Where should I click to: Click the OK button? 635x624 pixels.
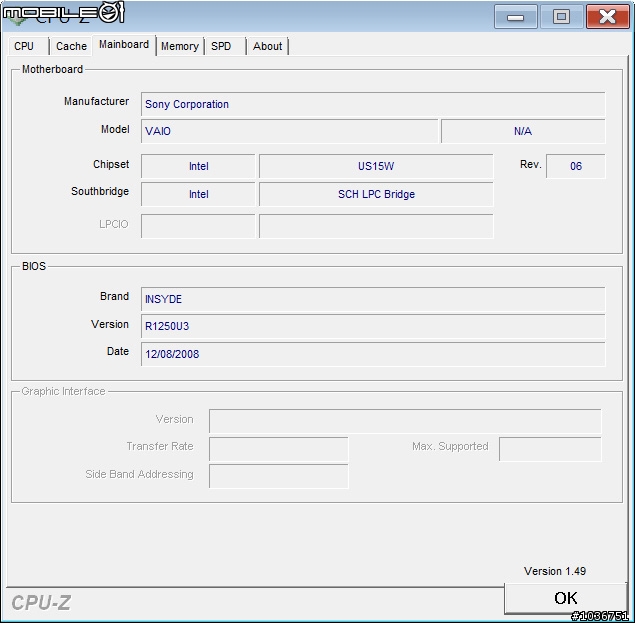[x=566, y=598]
